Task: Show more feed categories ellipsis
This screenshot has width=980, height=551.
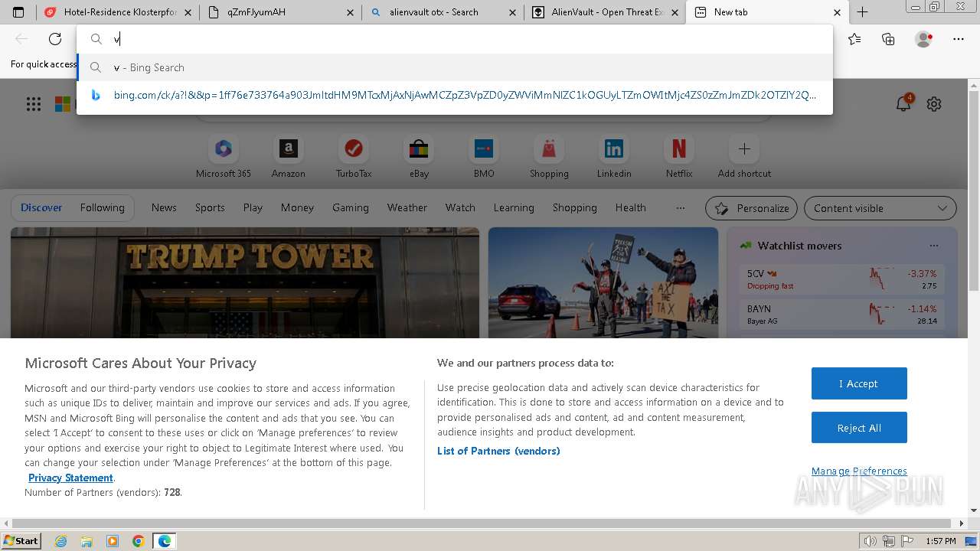Action: click(681, 207)
